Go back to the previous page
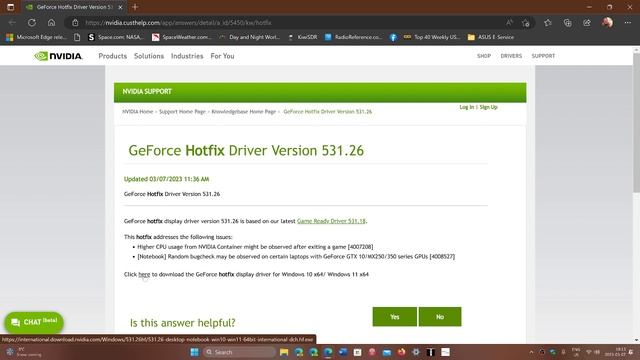This screenshot has width=640, height=360. [x=12, y=23]
